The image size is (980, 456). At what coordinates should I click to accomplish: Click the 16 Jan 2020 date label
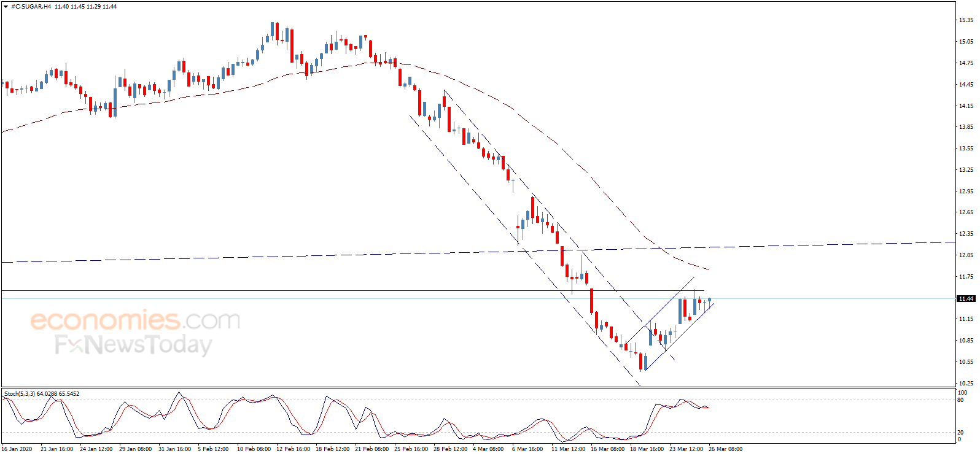click(17, 449)
